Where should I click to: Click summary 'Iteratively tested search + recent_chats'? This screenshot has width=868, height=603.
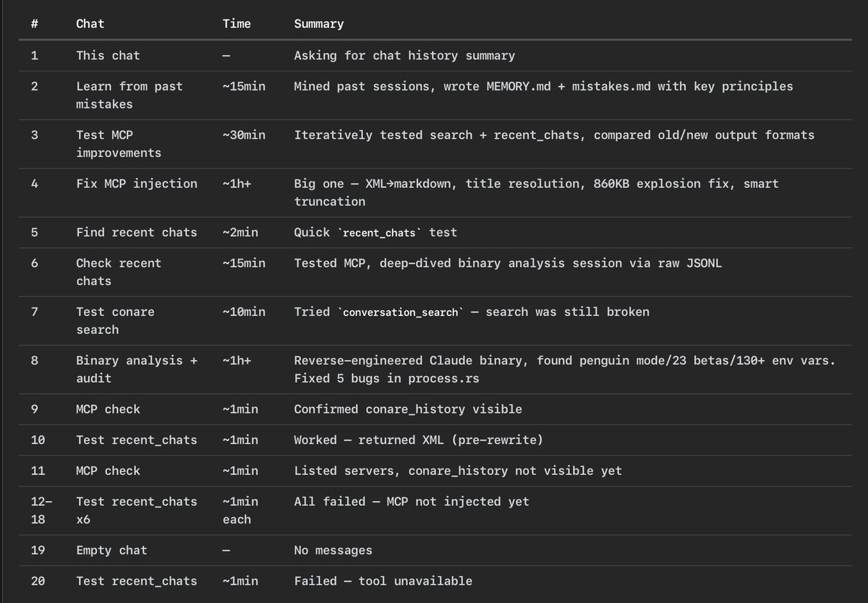tap(554, 135)
